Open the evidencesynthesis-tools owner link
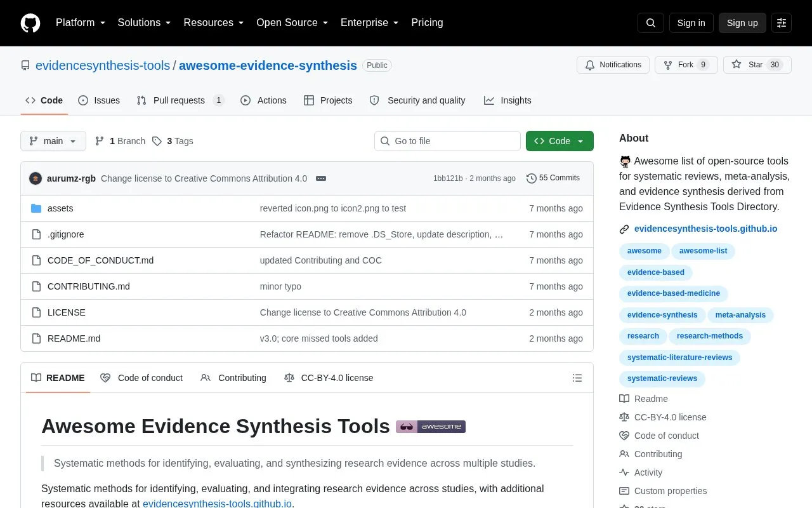This screenshot has height=508, width=812. pos(103,65)
